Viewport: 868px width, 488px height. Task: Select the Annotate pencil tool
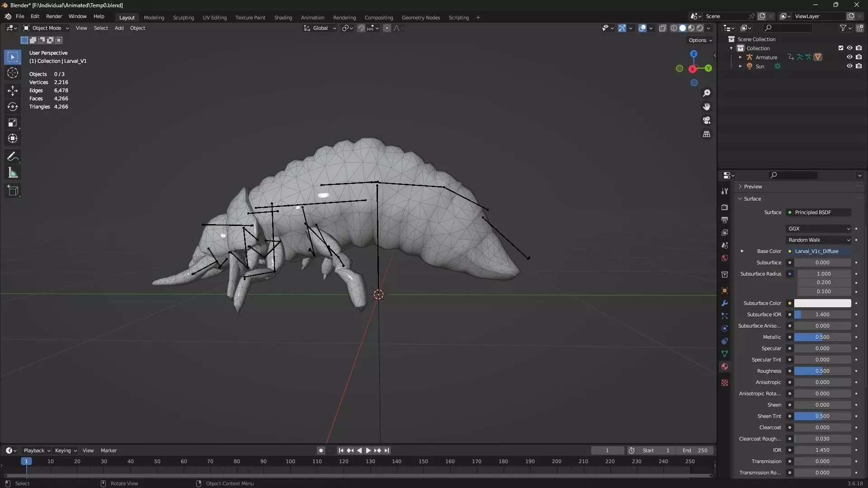(x=13, y=157)
